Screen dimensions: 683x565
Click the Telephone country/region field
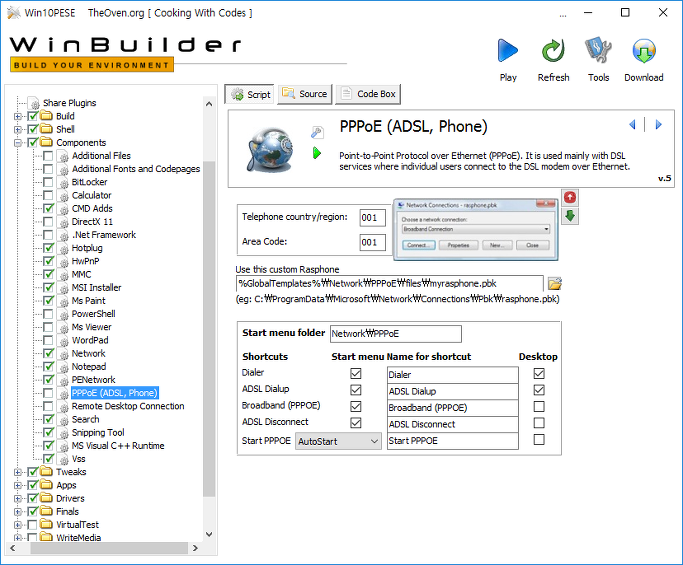[x=372, y=218]
